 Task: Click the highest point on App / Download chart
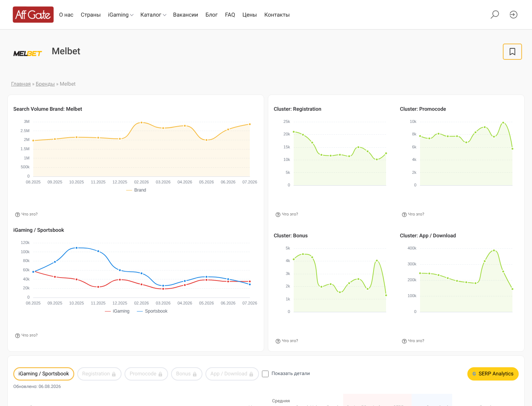pos(494,251)
